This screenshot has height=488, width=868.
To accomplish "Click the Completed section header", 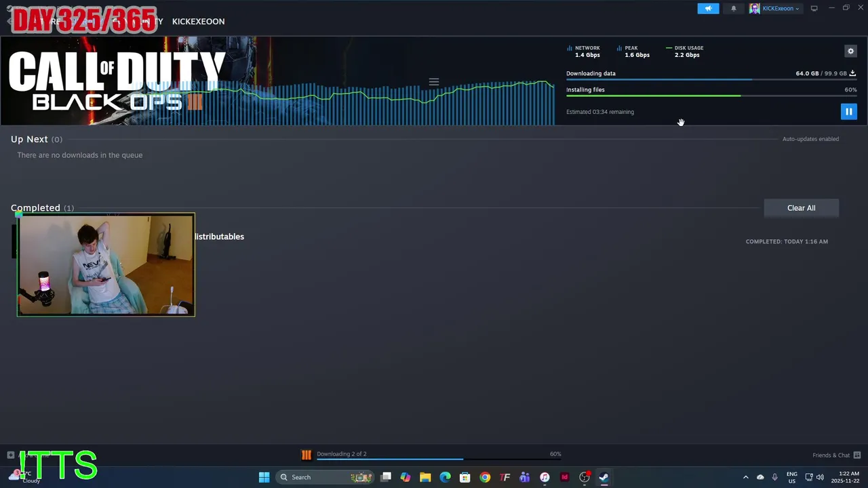I will pyautogui.click(x=42, y=207).
